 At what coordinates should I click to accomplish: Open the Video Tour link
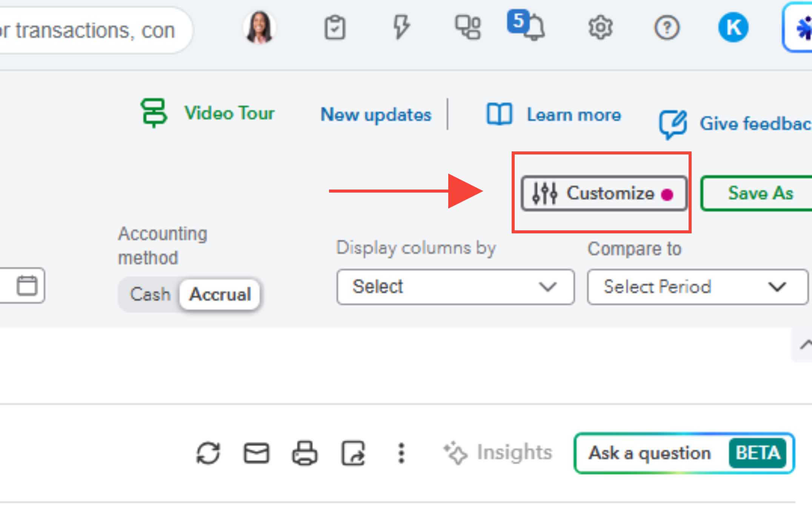click(x=208, y=113)
